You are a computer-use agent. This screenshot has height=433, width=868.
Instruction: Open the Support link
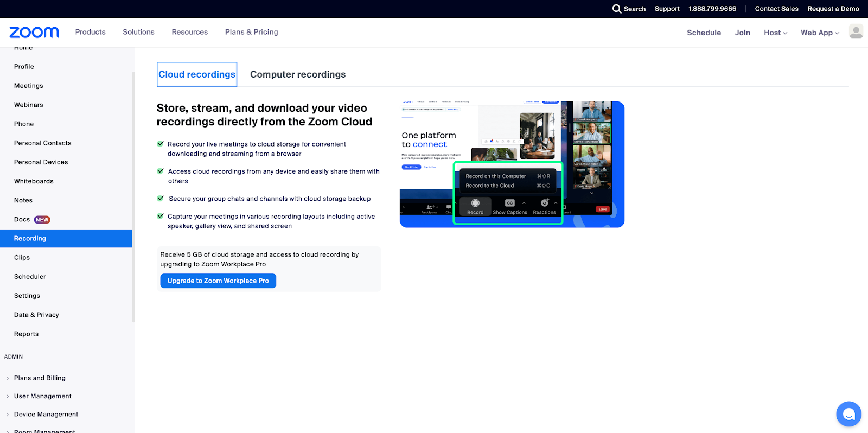[667, 9]
